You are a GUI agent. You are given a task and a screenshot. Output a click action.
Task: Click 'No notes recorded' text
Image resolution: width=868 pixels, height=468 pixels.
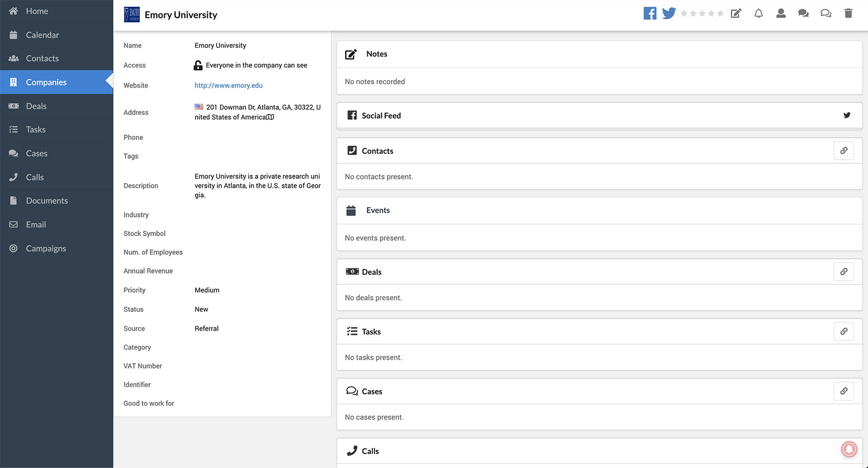point(375,82)
